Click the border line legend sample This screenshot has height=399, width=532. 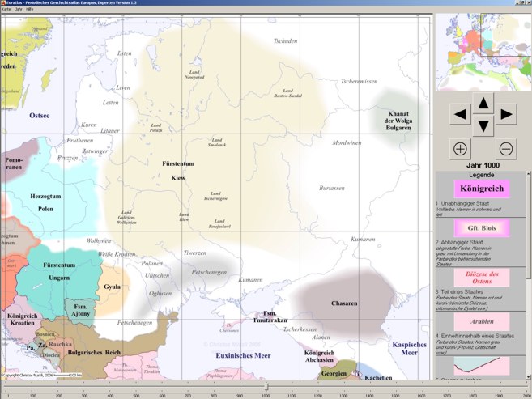[x=482, y=366]
